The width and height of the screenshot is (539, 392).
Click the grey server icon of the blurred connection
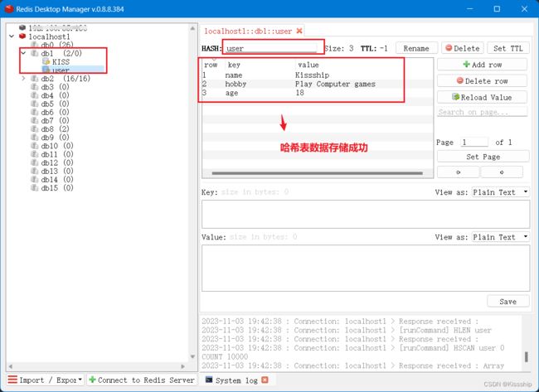(x=22, y=27)
